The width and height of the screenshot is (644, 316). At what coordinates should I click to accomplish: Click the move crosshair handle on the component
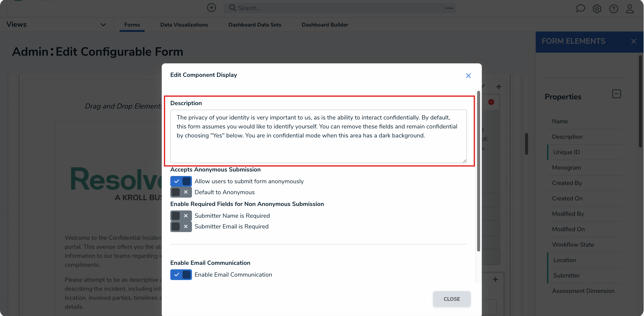point(499,87)
